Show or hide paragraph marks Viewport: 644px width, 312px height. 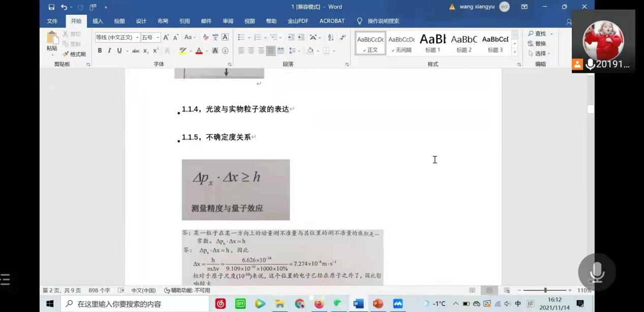pos(343,37)
